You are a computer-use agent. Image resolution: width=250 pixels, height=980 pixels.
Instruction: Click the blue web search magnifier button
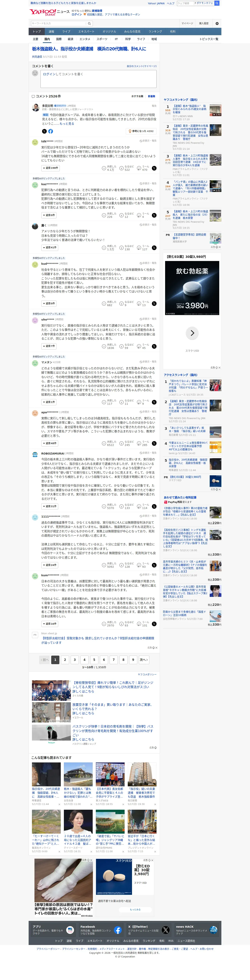217,3
